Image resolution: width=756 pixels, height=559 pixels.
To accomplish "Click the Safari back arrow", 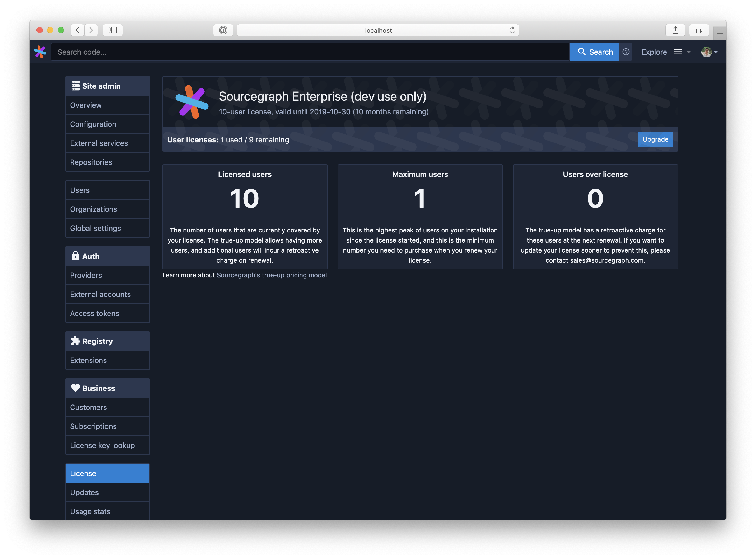I will pyautogui.click(x=77, y=30).
